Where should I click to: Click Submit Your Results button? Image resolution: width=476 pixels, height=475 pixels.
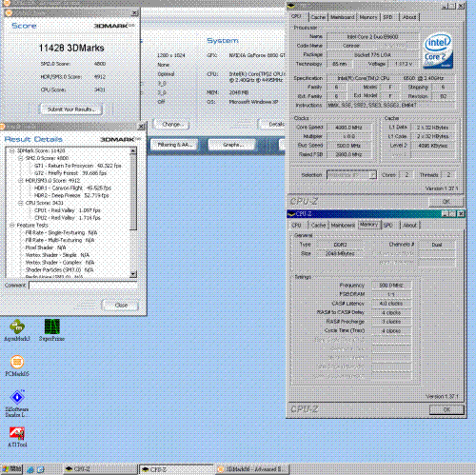click(71, 109)
